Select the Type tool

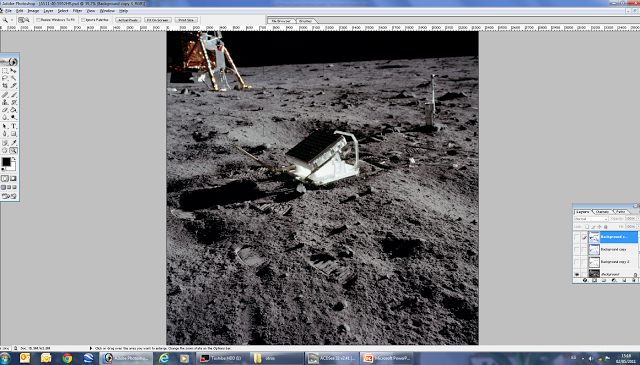coord(13,126)
